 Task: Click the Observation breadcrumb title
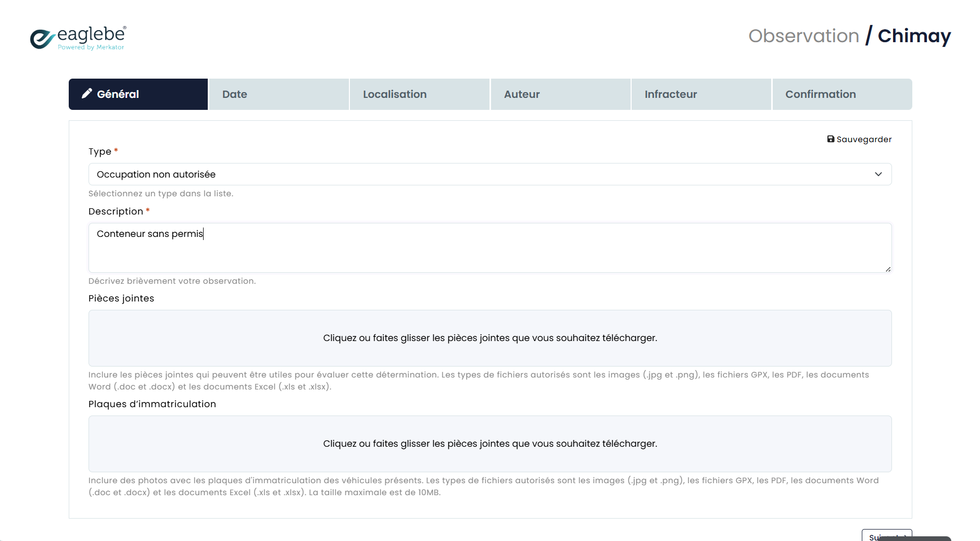(x=803, y=36)
